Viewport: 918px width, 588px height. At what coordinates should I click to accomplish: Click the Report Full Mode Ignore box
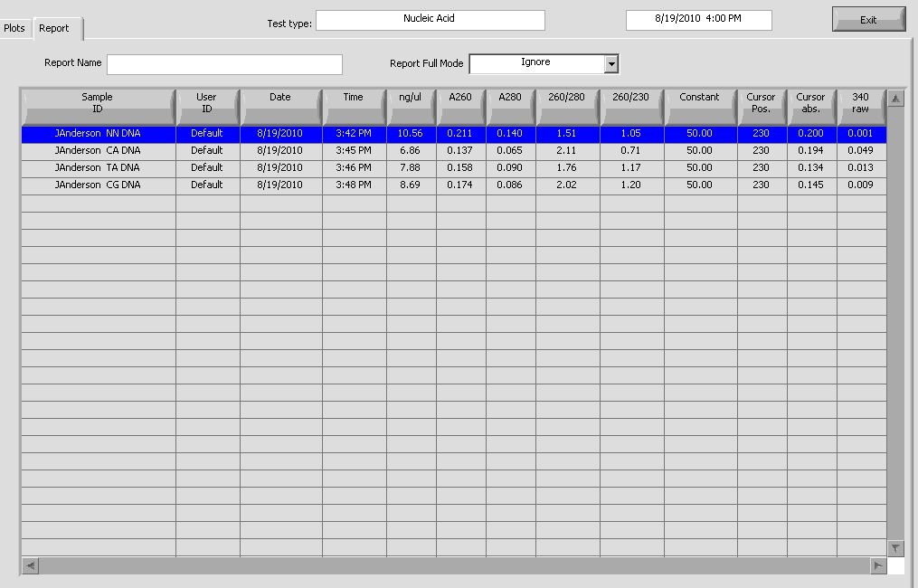click(535, 63)
